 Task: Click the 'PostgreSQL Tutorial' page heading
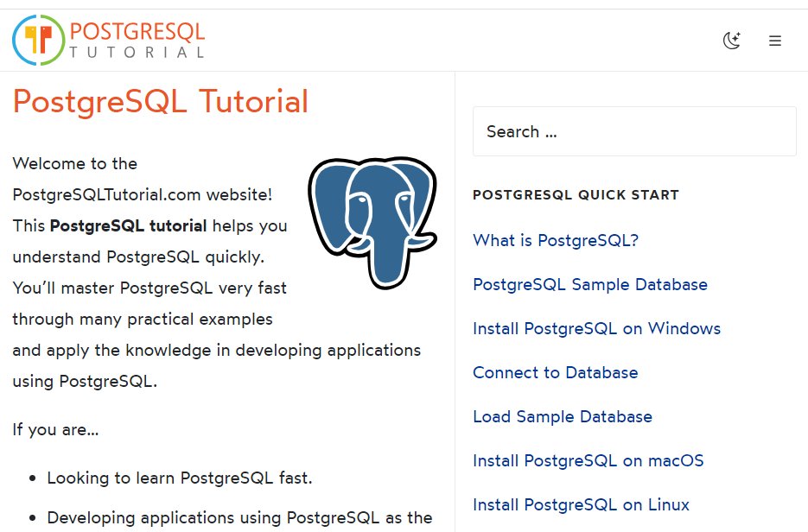click(160, 101)
